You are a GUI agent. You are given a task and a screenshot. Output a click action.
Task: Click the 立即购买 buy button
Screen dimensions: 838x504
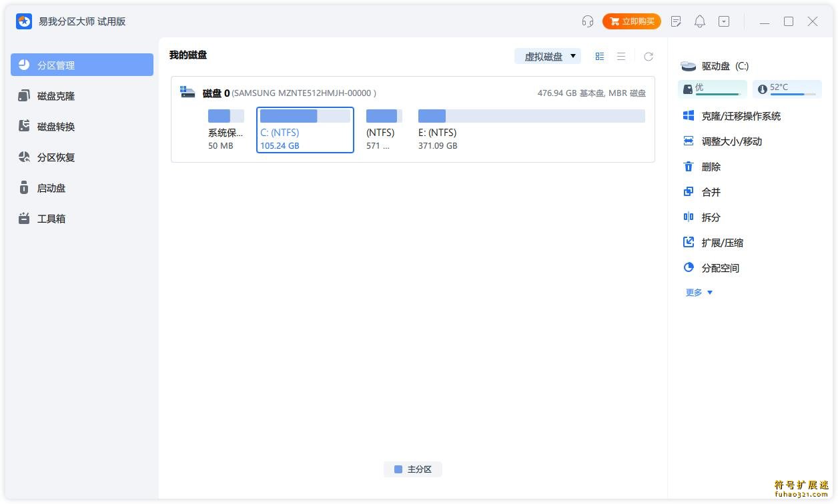tap(631, 21)
